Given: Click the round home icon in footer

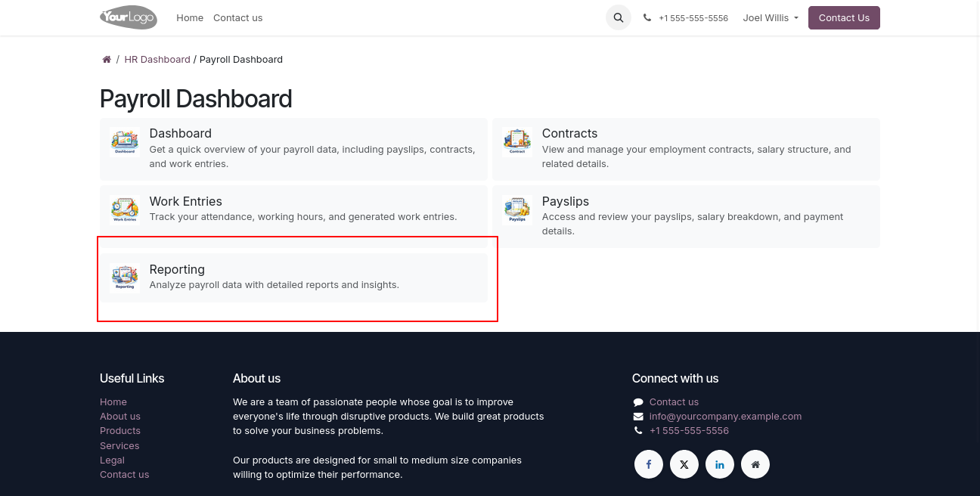Looking at the screenshot, I should (x=755, y=464).
